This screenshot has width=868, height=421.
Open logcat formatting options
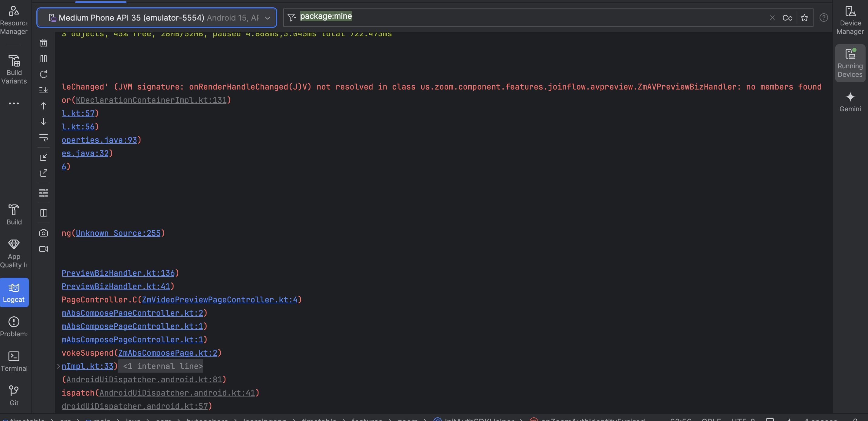pyautogui.click(x=44, y=193)
